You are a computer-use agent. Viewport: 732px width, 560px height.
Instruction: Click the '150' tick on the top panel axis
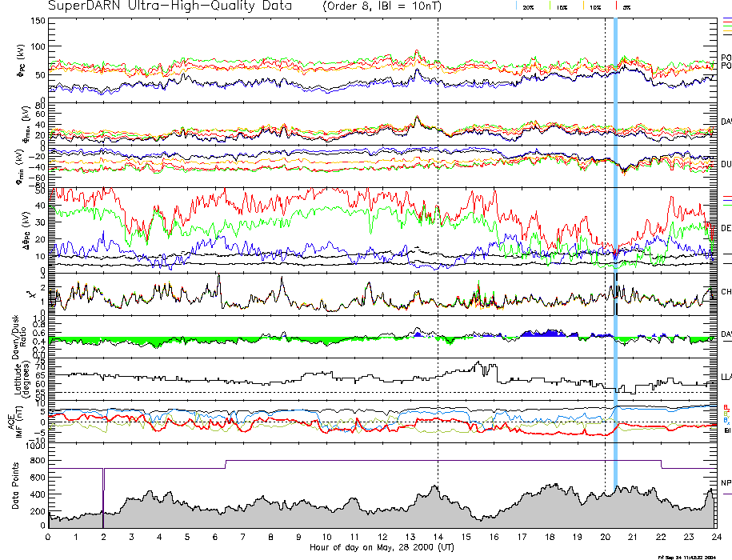(x=38, y=21)
